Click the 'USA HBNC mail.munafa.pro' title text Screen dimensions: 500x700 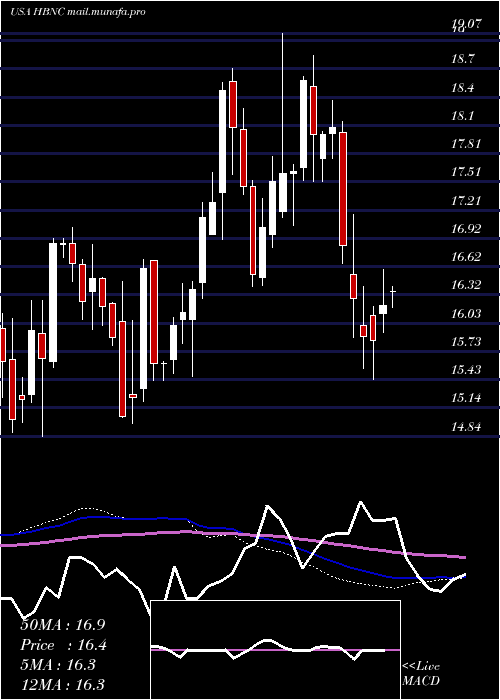point(78,12)
